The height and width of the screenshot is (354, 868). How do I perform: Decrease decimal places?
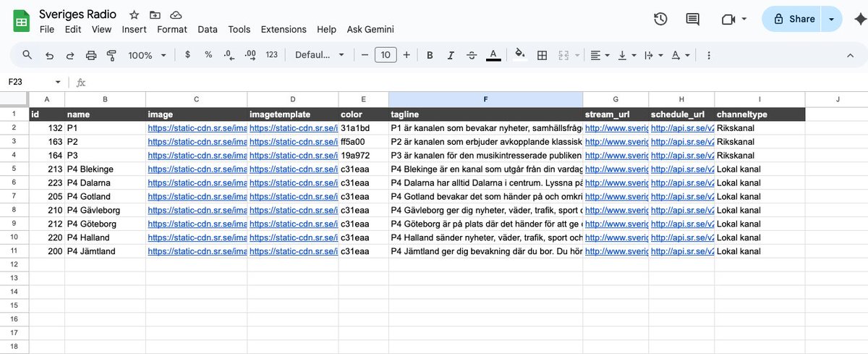[229, 55]
